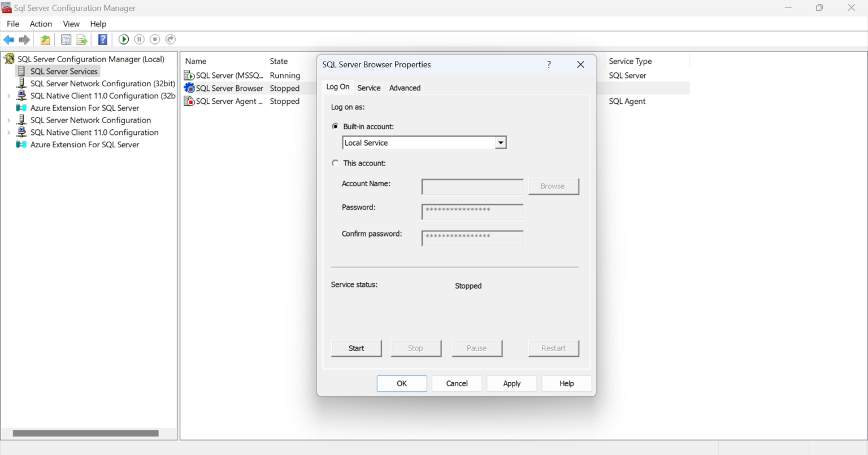Image resolution: width=868 pixels, height=455 pixels.
Task: Click the Restart service toolbar icon
Action: click(x=170, y=39)
